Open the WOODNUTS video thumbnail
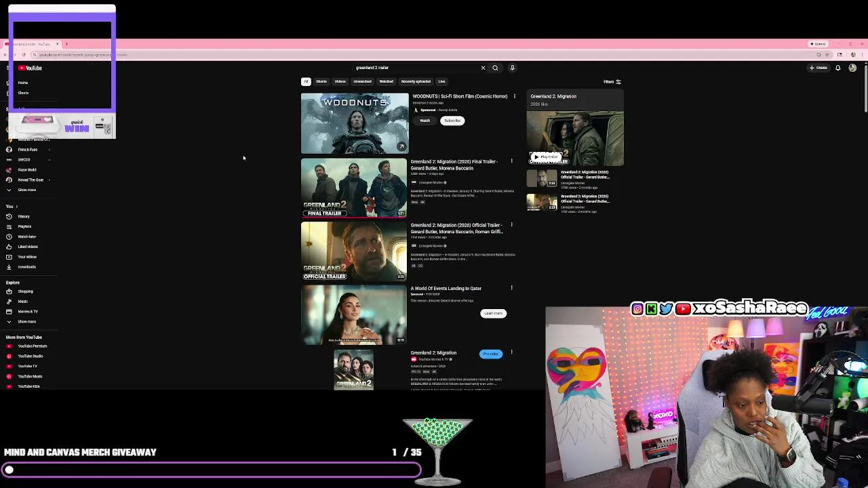 355,123
